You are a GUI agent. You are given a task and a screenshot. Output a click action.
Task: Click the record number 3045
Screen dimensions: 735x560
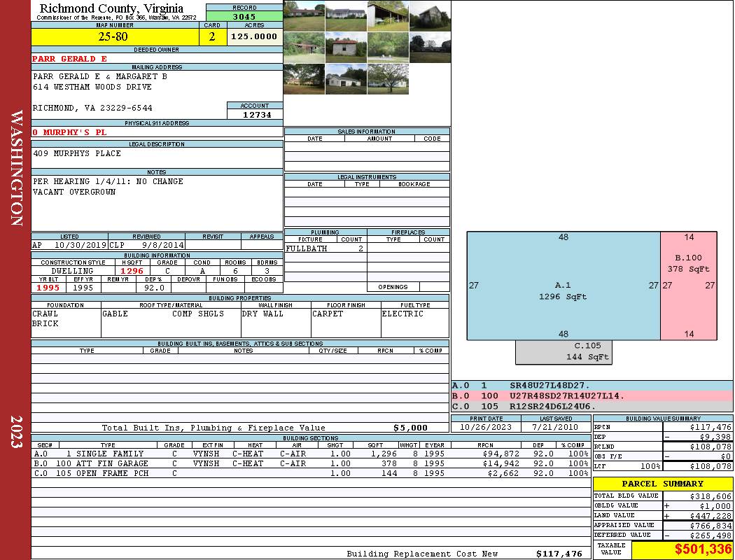coord(244,16)
